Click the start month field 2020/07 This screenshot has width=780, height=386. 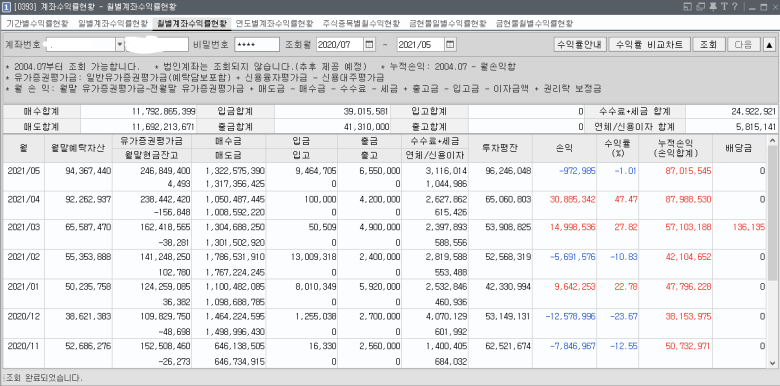click(340, 45)
